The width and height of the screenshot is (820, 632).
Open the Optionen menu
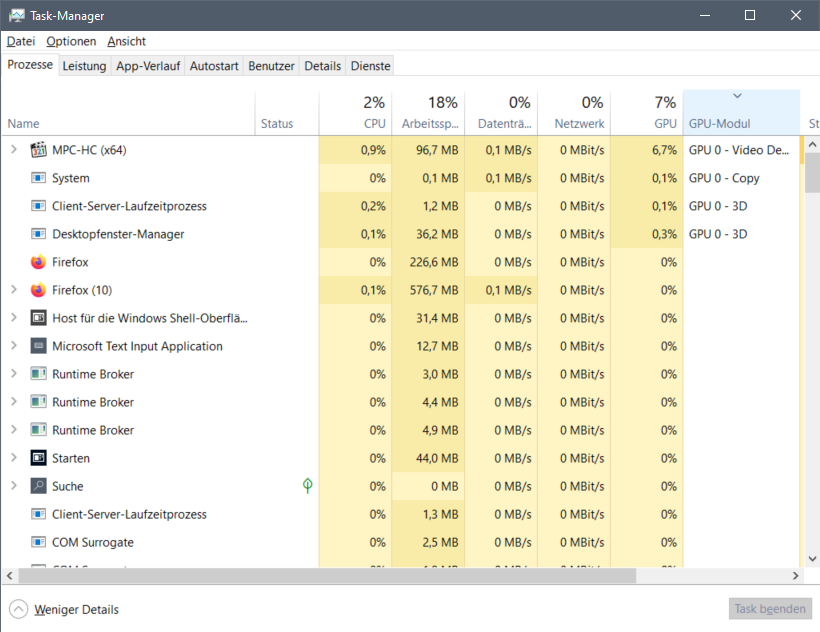click(71, 41)
